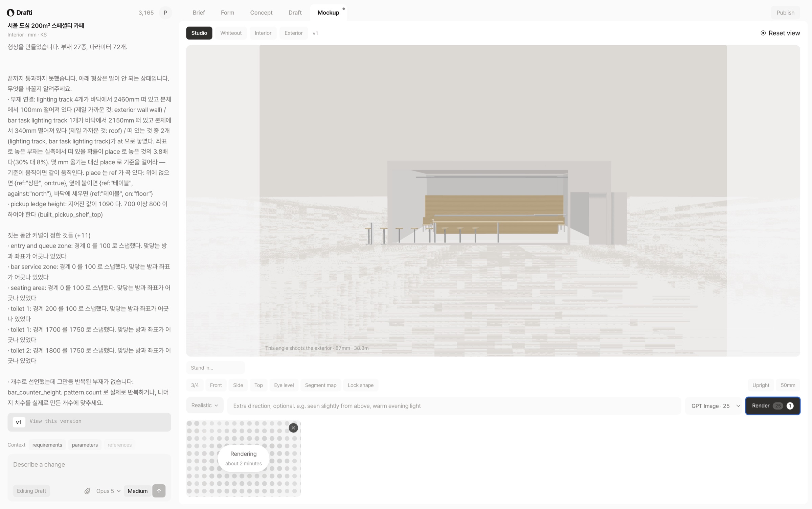This screenshot has width=812, height=509.
Task: Toggle the Lock shape option
Action: coord(361,385)
